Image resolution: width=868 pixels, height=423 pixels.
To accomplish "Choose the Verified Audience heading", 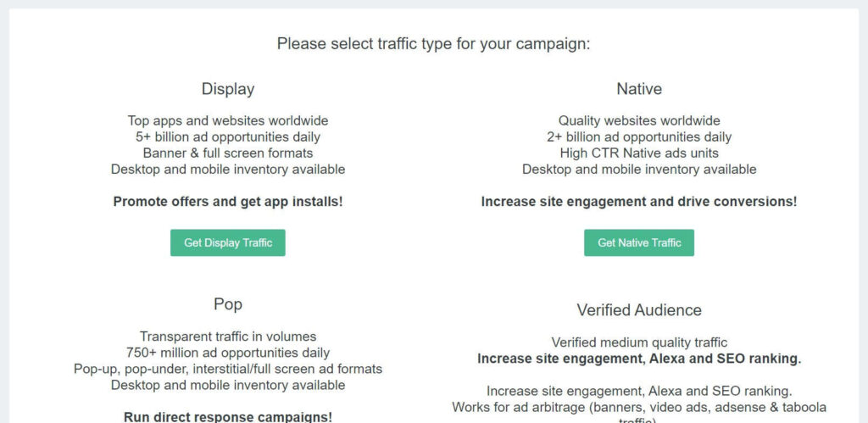I will coord(639,310).
